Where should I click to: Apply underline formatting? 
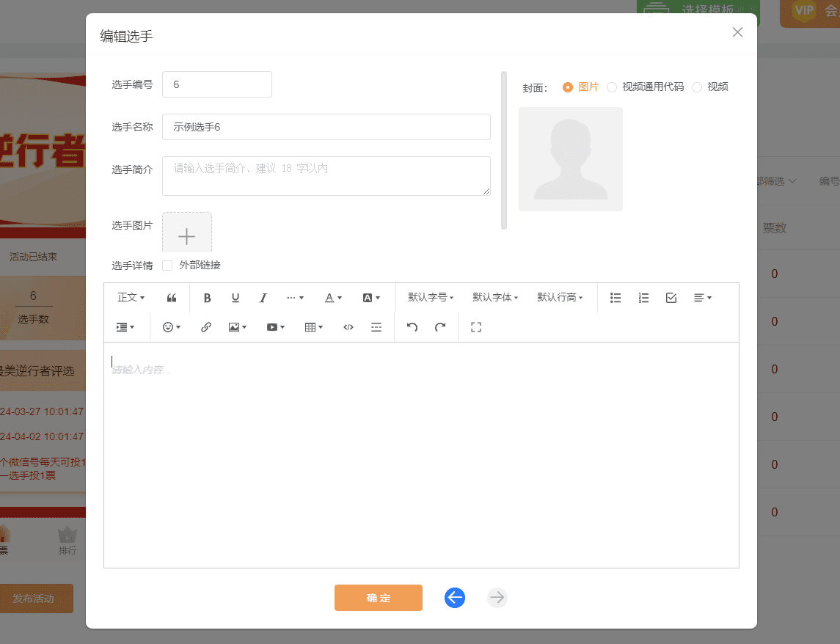pos(235,297)
